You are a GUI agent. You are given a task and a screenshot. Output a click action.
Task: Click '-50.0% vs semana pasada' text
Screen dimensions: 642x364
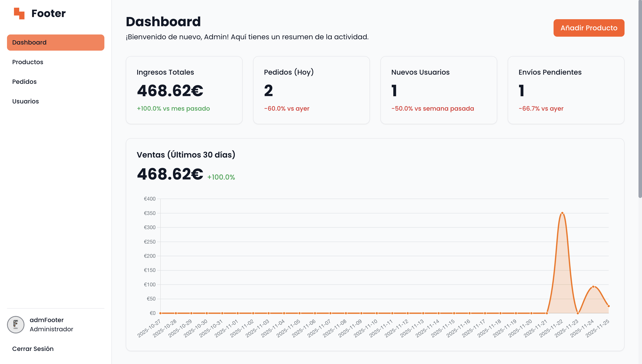click(x=433, y=108)
